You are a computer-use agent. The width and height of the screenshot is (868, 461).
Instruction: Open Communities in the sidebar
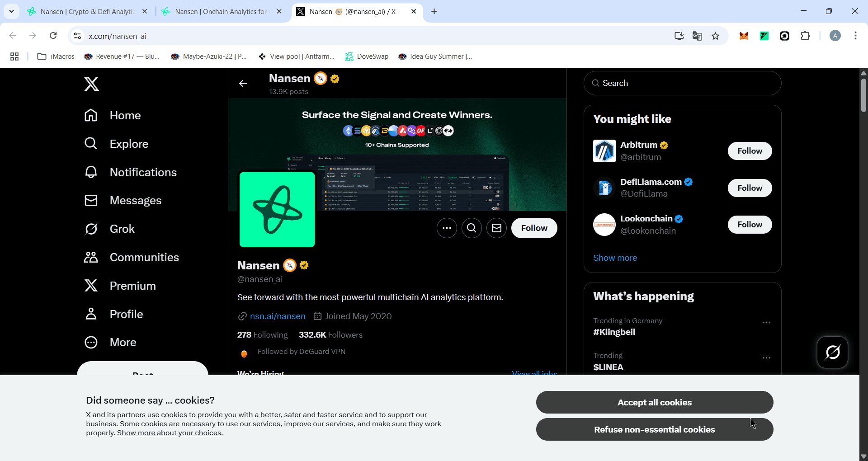click(132, 257)
